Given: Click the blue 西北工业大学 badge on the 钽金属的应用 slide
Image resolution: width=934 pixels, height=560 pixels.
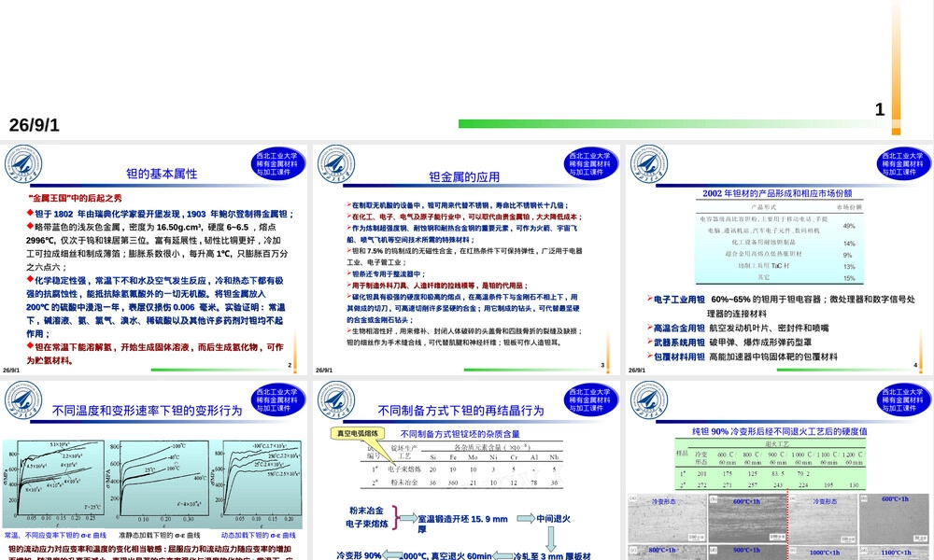Looking at the screenshot, I should coord(591,163).
